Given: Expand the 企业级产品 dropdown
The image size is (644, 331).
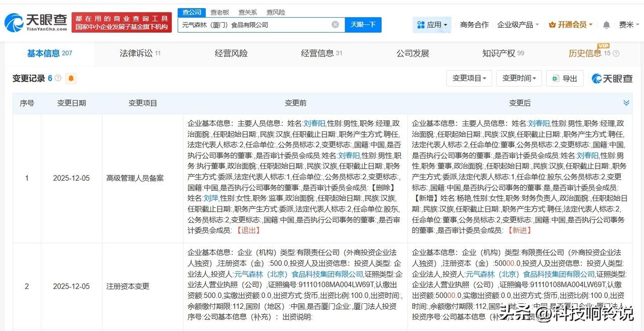Looking at the screenshot, I should 518,25.
